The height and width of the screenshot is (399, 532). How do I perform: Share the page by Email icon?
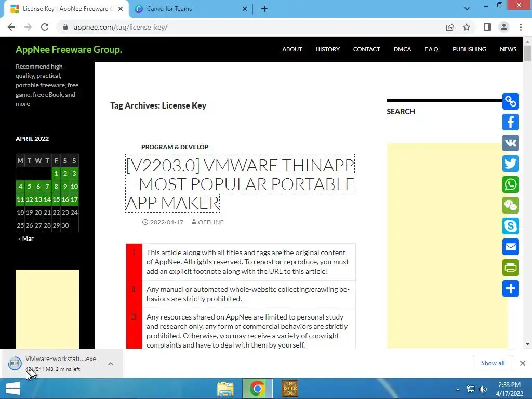511,247
